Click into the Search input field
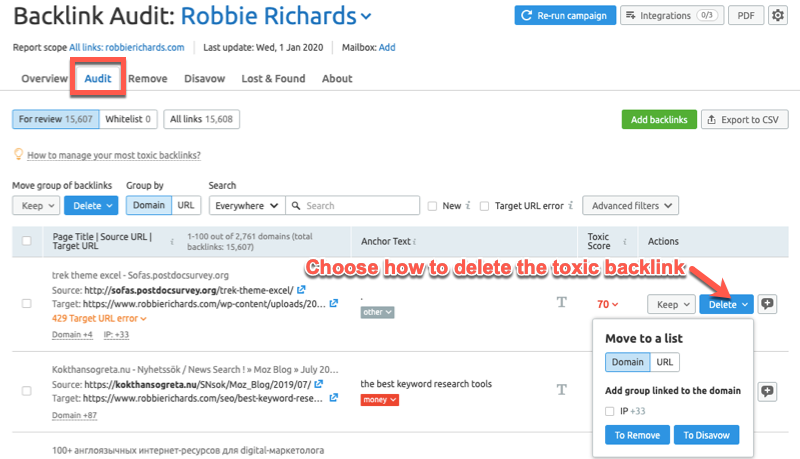Screen dimensions: 800x459 point(360,206)
